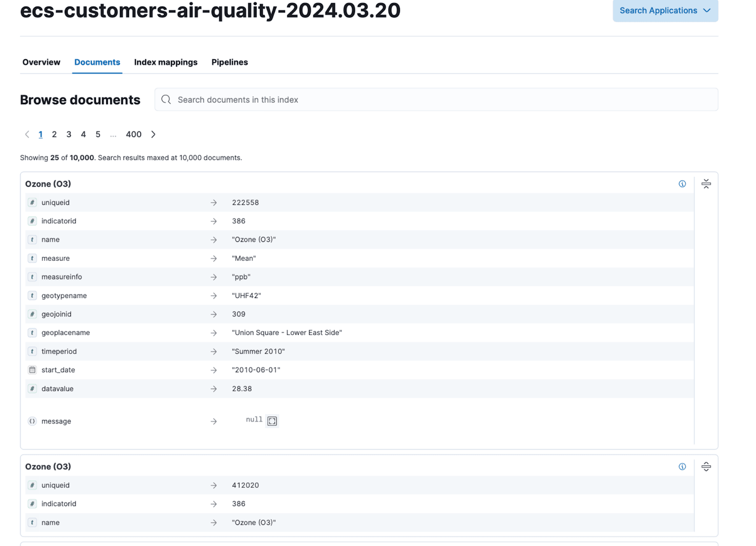The width and height of the screenshot is (756, 546).
Task: Click info icon on first Ozone document
Action: 682,184
